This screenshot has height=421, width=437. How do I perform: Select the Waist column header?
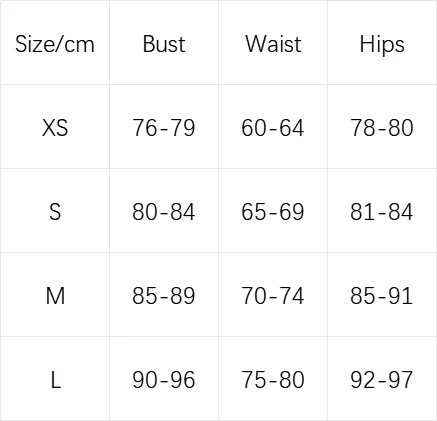point(273,44)
